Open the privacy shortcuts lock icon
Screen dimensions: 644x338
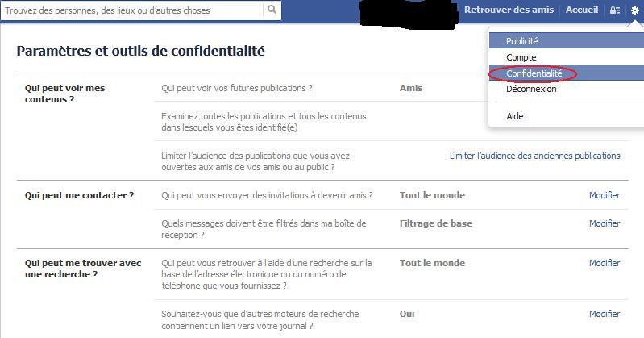[615, 10]
